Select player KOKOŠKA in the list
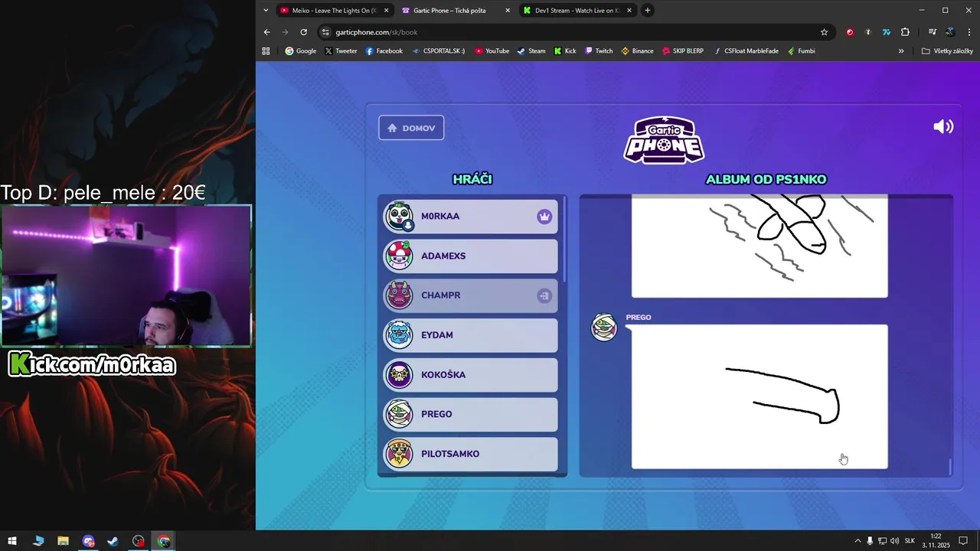Viewport: 980px width, 551px height. click(471, 375)
